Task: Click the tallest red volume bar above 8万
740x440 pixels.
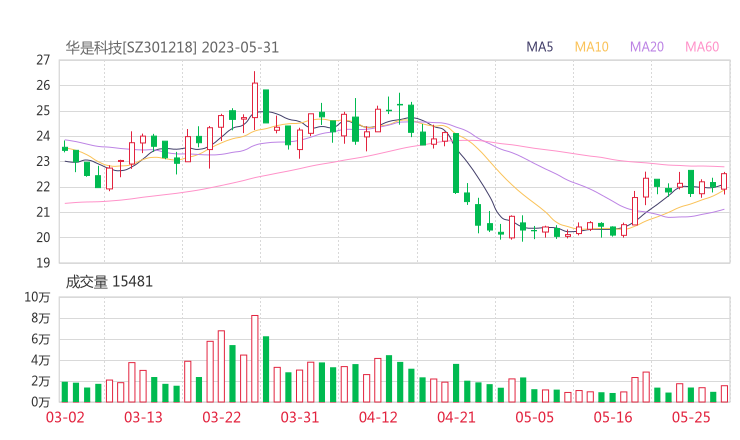Action: [x=255, y=359]
